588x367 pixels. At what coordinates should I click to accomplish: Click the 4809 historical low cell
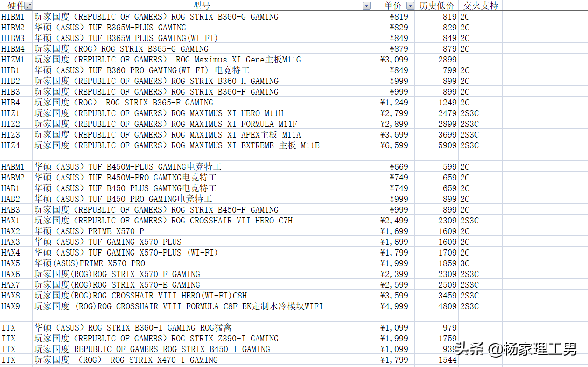(436, 306)
